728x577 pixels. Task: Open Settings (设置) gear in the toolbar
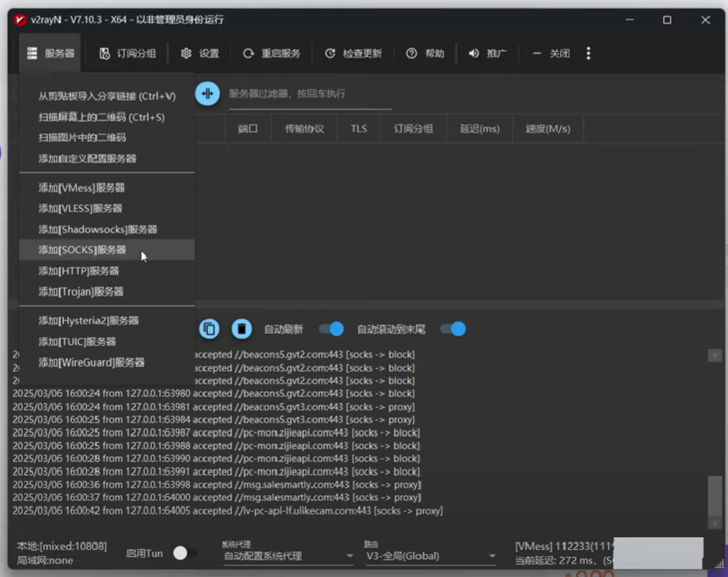point(199,53)
